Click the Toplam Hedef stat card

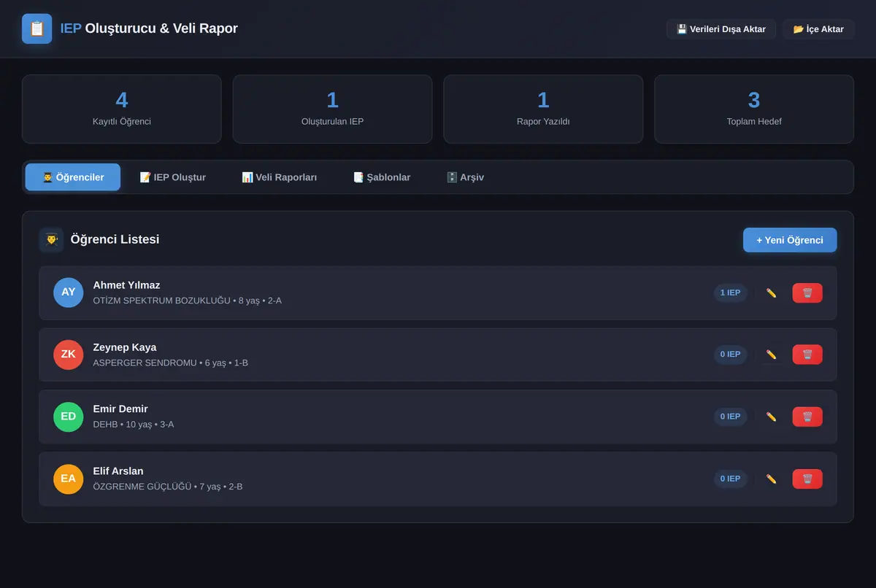[754, 109]
